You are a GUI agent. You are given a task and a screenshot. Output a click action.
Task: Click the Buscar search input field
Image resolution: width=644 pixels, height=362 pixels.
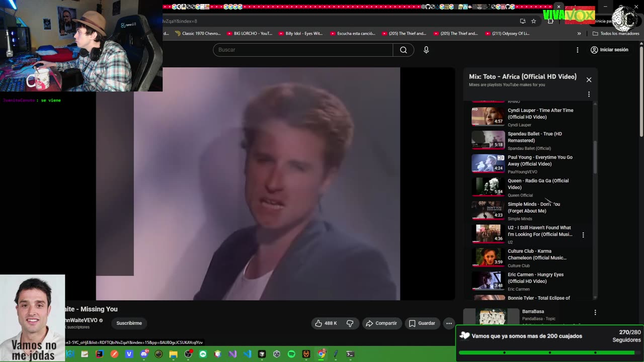(x=303, y=50)
